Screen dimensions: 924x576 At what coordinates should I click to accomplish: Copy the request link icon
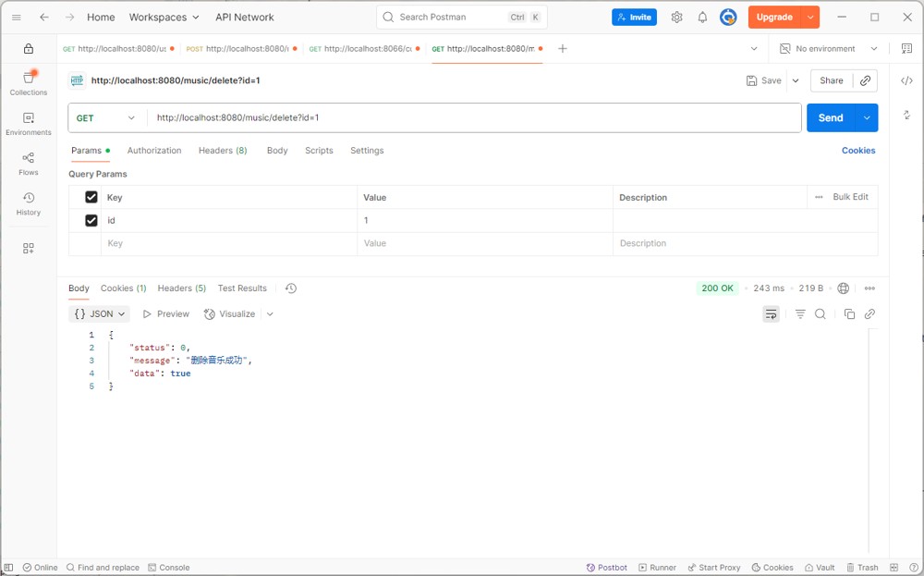click(865, 80)
